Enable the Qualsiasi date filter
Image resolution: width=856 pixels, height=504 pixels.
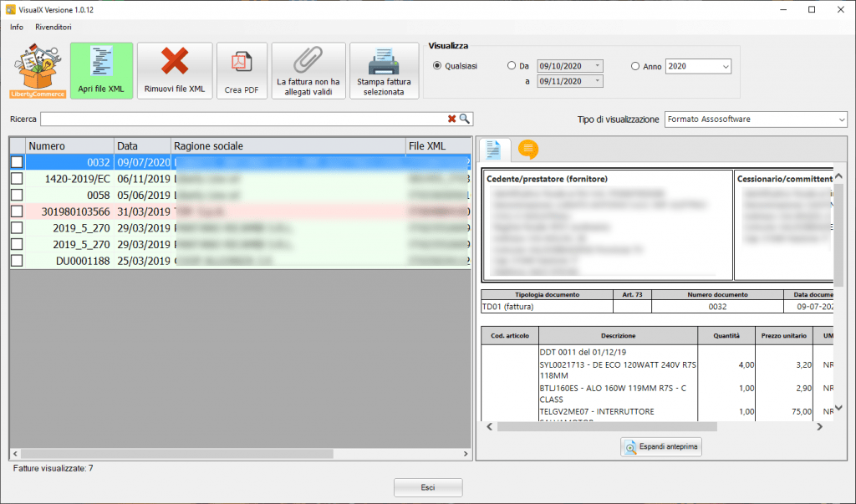coord(436,67)
